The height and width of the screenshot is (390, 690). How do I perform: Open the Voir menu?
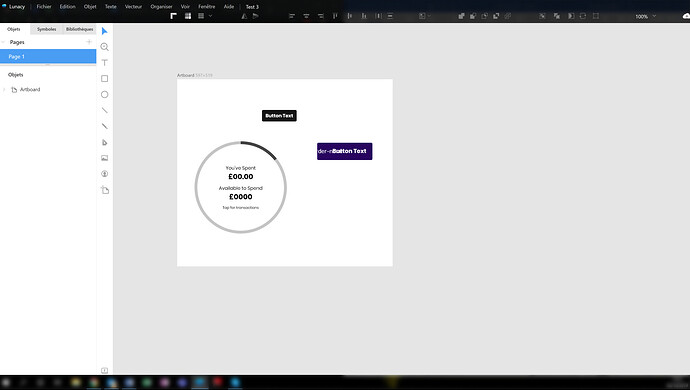[185, 7]
